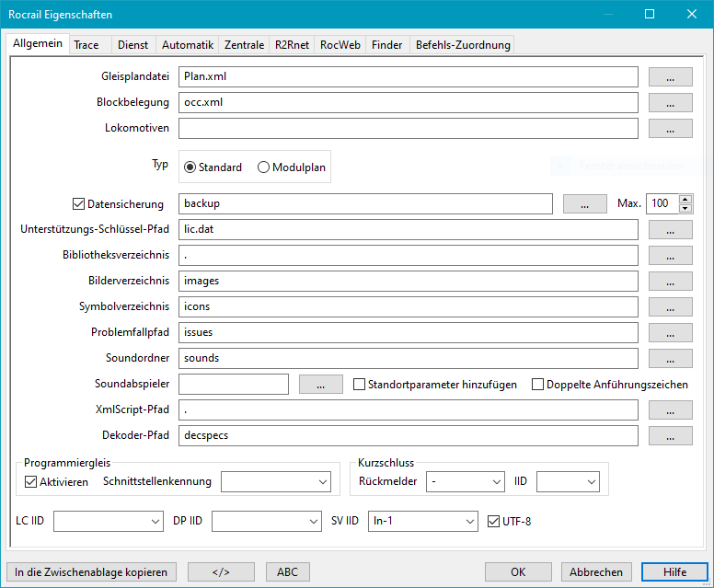Open the Befehls-Zuordnung tab
This screenshot has width=714, height=588.
click(462, 44)
